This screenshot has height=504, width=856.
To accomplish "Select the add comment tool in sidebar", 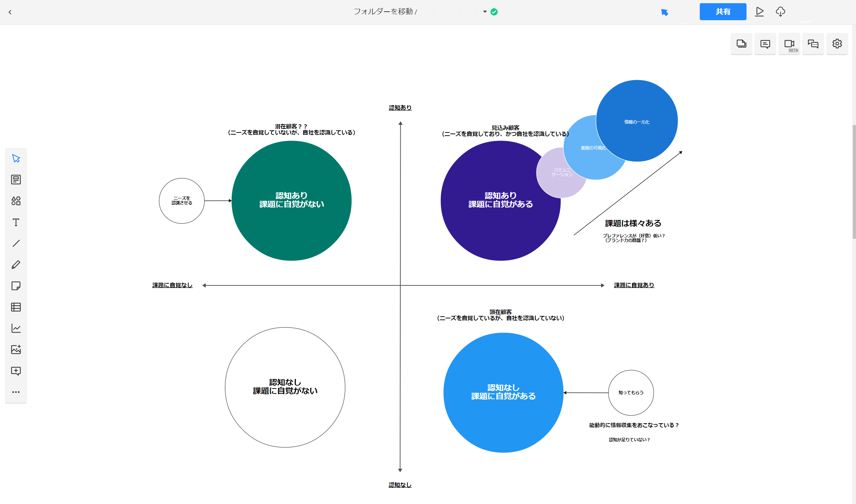I will pos(16,371).
